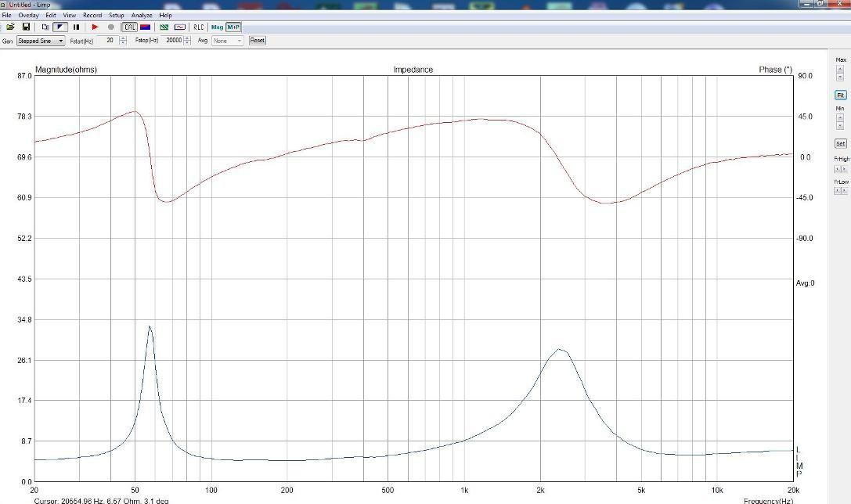Viewport: 851px width, 504px height.
Task: Click the Fstop(Hz) input field
Action: pyautogui.click(x=172, y=41)
